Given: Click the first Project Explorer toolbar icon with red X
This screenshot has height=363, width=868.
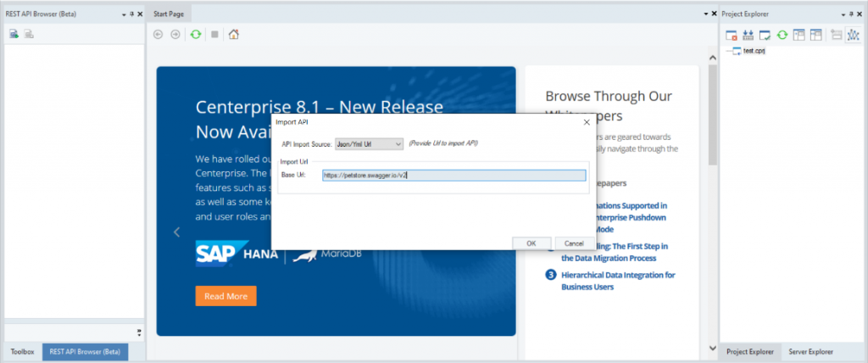Looking at the screenshot, I should (x=733, y=35).
